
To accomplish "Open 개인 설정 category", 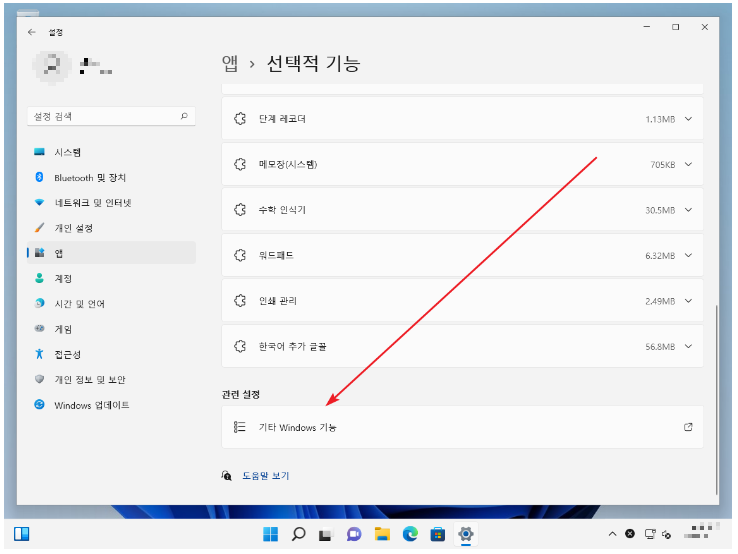I will [112, 228].
